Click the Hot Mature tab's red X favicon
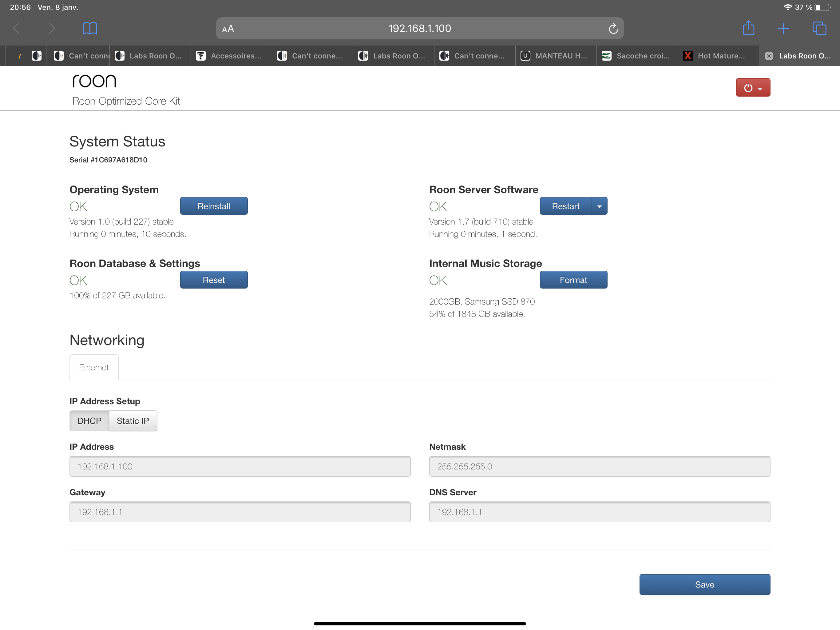 tap(687, 56)
